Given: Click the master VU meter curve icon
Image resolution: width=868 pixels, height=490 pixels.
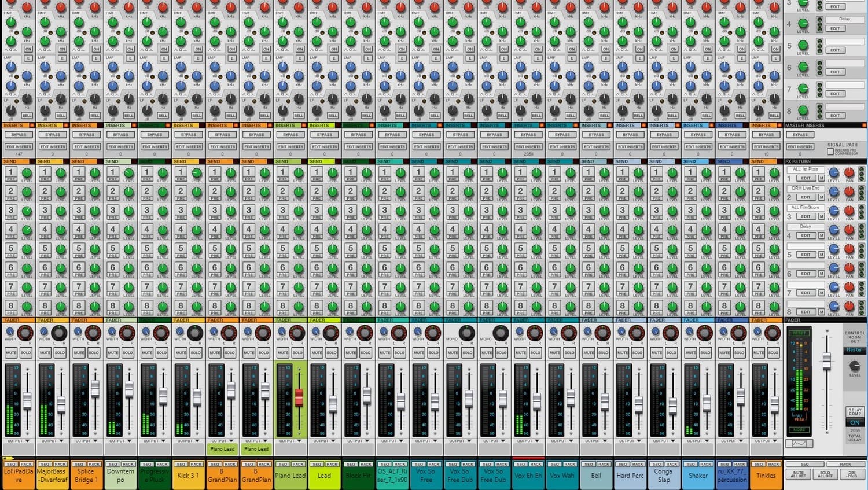Looking at the screenshot, I should [799, 444].
